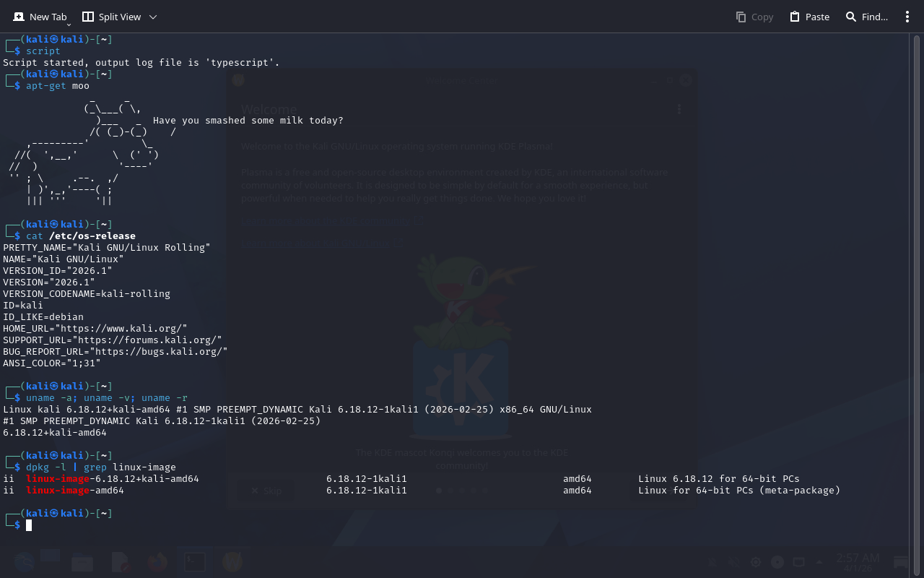This screenshot has width=924, height=578.
Task: Click the Split View toolbar button
Action: [110, 17]
